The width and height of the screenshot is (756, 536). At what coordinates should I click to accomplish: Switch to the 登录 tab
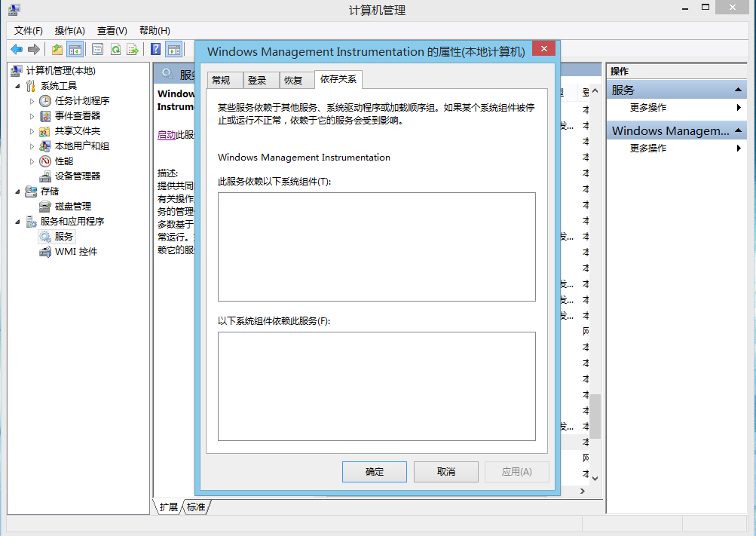tap(261, 80)
